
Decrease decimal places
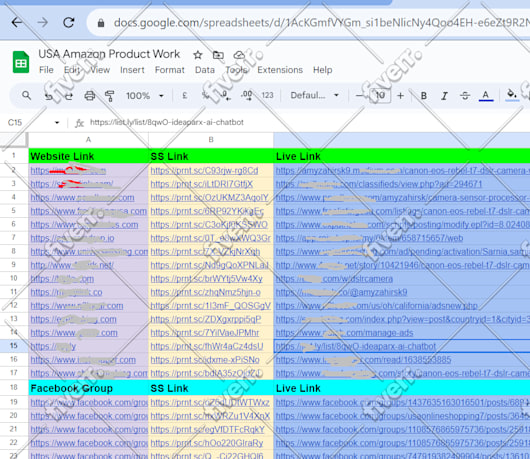[226, 96]
